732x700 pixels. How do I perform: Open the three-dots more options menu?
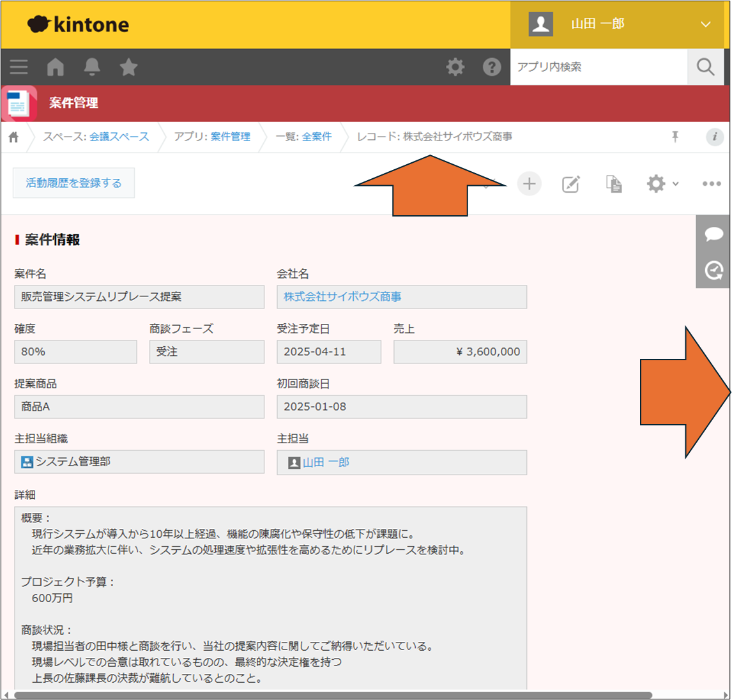pos(712,184)
